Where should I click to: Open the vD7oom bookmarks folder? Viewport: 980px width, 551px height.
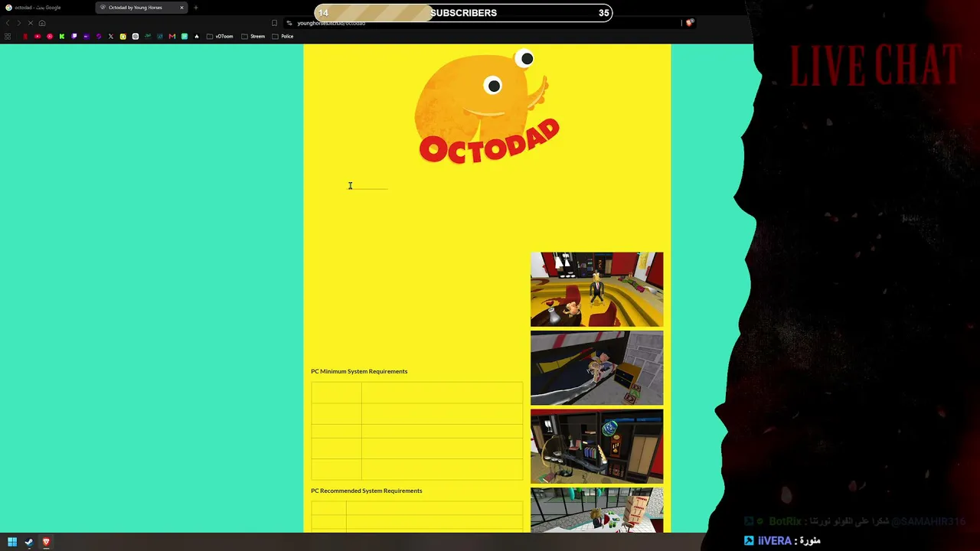[220, 36]
